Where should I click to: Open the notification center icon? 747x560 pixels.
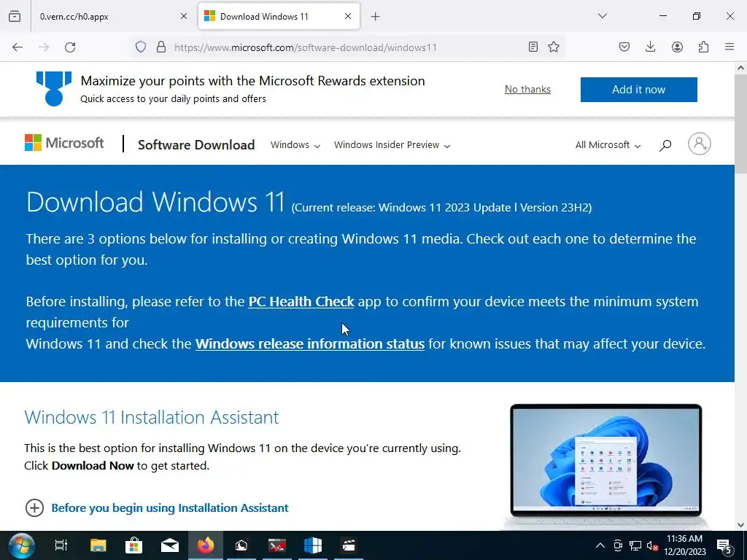point(724,545)
